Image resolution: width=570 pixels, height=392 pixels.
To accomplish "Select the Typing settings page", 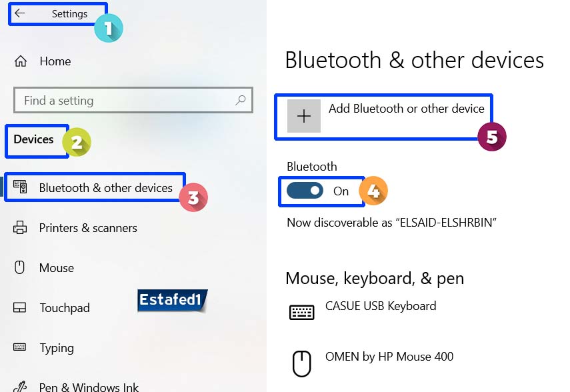I will coord(57,348).
